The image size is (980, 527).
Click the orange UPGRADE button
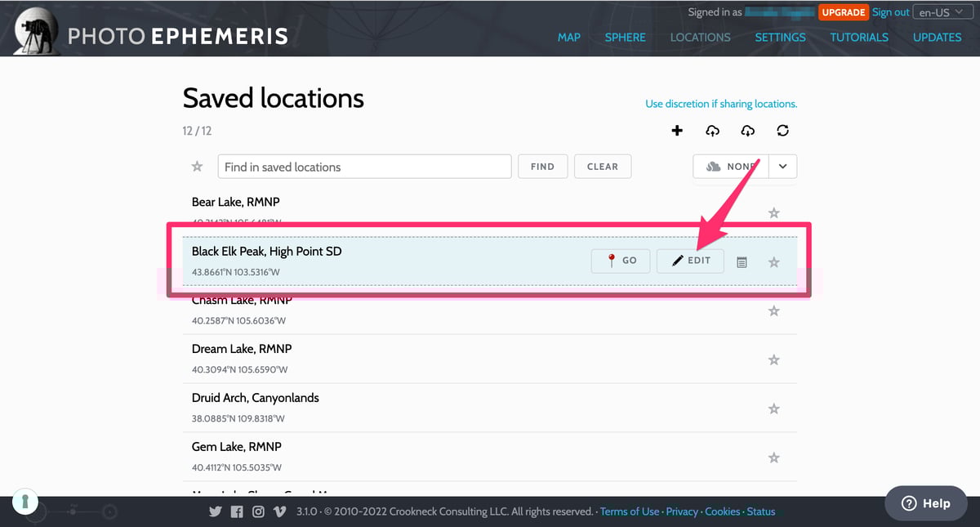pyautogui.click(x=844, y=12)
